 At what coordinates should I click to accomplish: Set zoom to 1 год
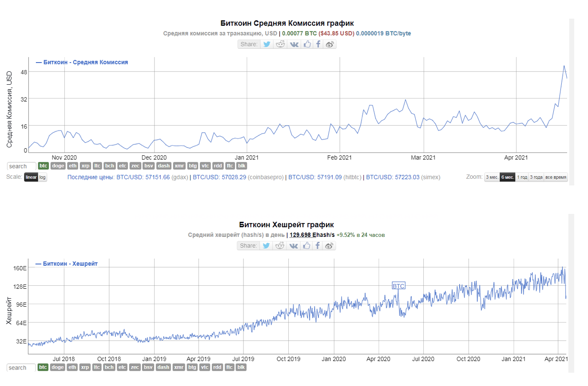pos(522,177)
